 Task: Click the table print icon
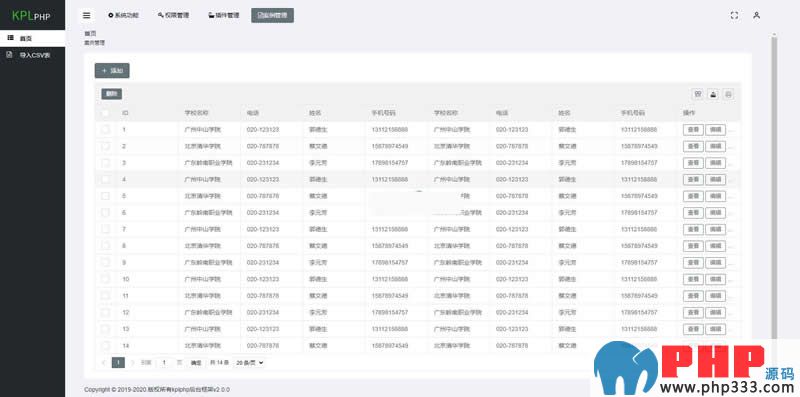[729, 94]
